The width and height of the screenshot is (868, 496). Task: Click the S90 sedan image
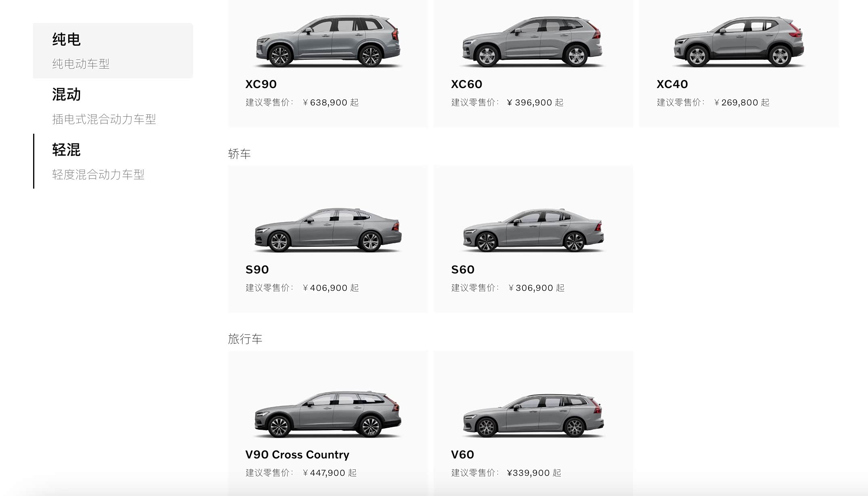point(328,229)
